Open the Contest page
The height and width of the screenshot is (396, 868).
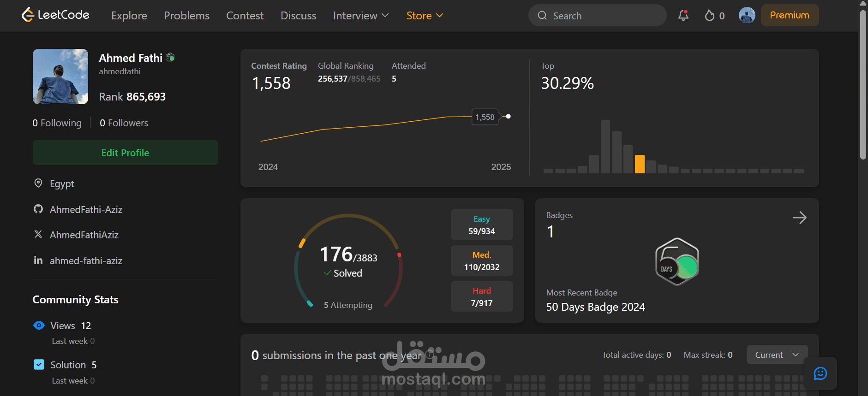click(x=245, y=16)
